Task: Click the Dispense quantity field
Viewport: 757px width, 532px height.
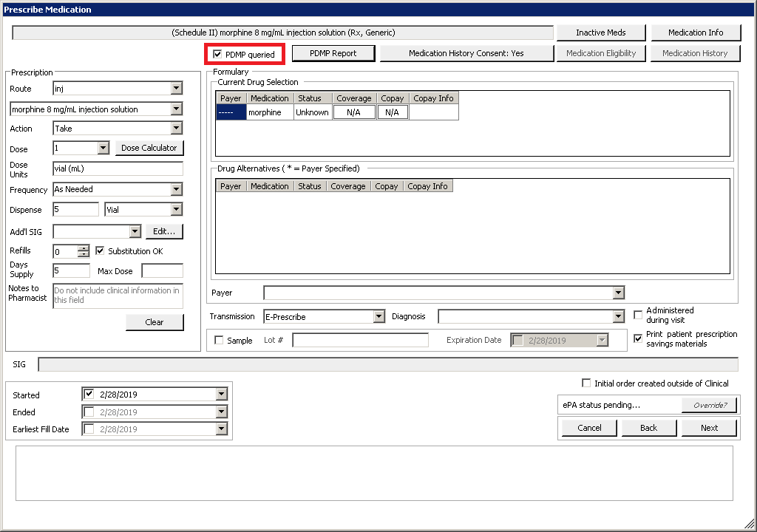Action: (x=76, y=210)
